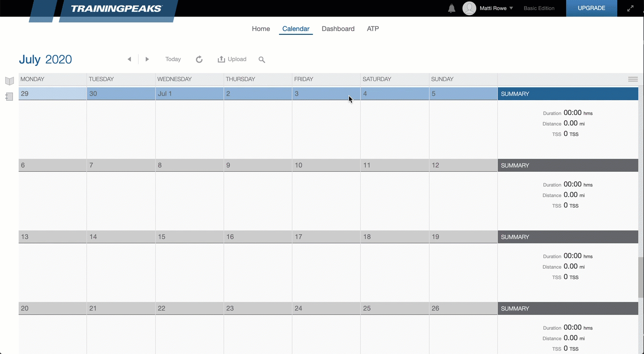Click SUMMARY header for week of 13

568,237
